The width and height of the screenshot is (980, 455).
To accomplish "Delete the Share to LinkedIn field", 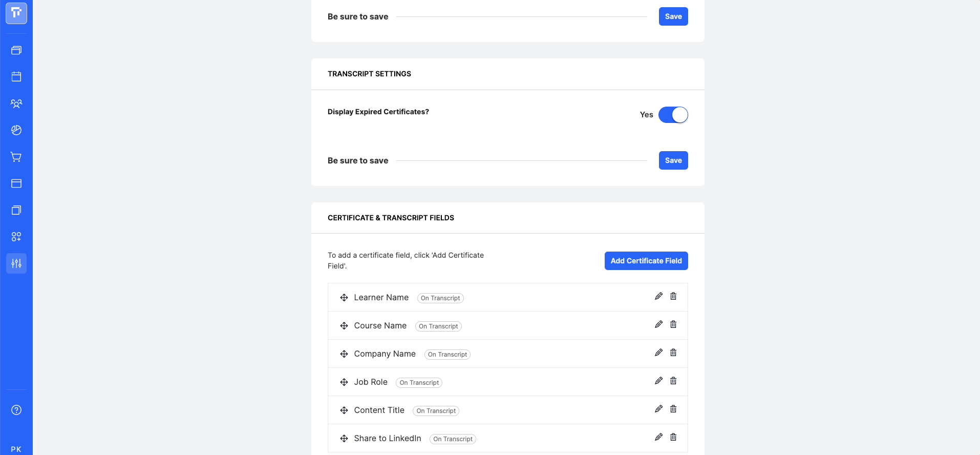I will point(673,437).
